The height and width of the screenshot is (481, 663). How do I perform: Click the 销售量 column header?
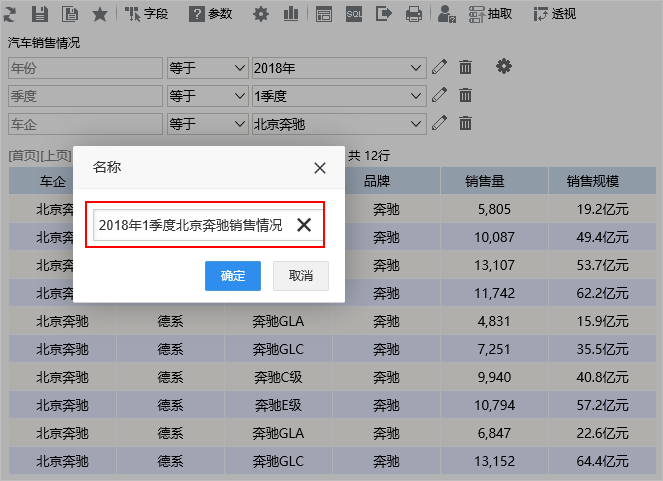(x=485, y=181)
